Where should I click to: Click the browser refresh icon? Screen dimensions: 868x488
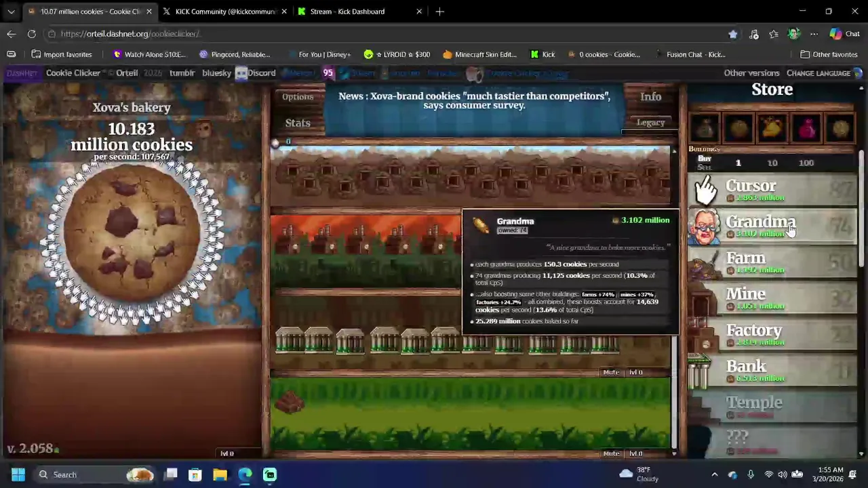(x=32, y=34)
